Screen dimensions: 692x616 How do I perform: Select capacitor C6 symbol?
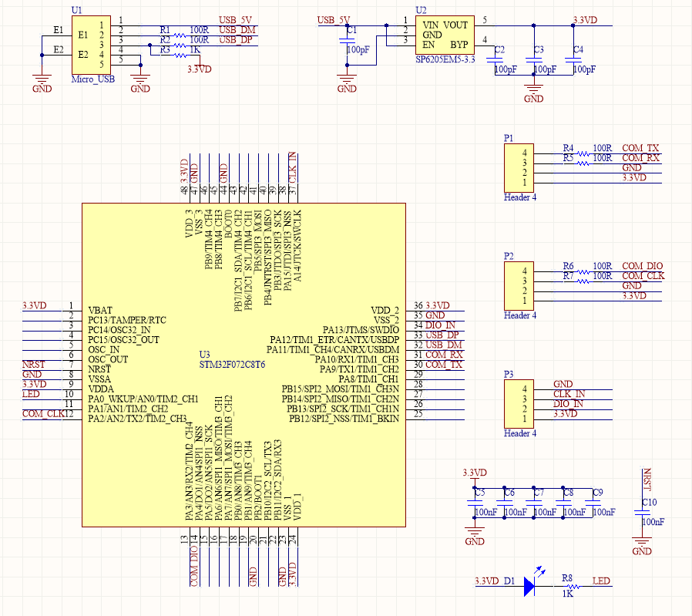[x=504, y=503]
